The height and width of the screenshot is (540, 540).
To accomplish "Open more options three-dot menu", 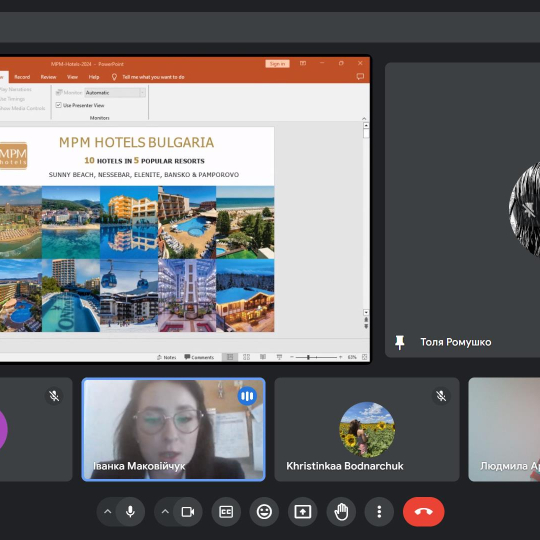I will [x=379, y=512].
